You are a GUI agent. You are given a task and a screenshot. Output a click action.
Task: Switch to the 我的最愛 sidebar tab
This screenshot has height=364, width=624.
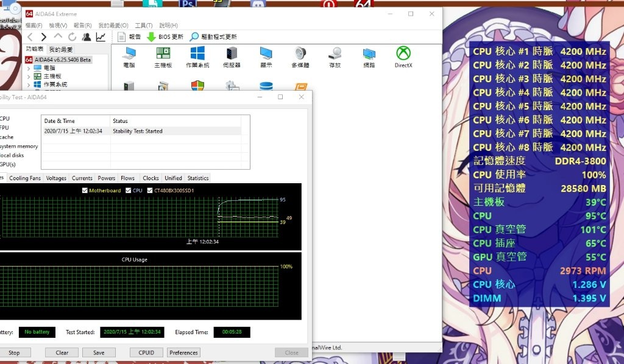pos(61,49)
